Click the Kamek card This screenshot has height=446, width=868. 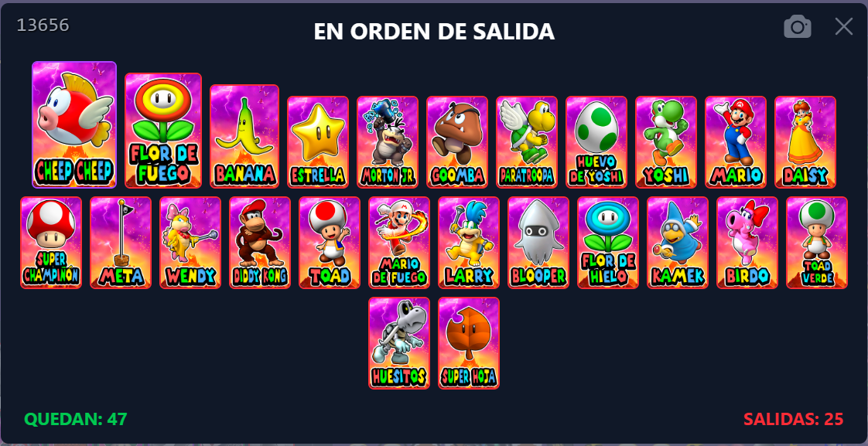pos(678,243)
